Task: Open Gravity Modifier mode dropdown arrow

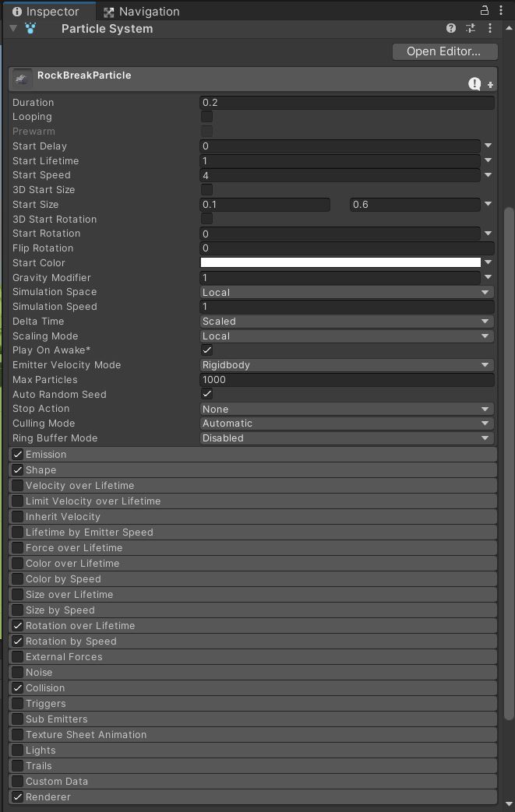Action: pos(488,277)
